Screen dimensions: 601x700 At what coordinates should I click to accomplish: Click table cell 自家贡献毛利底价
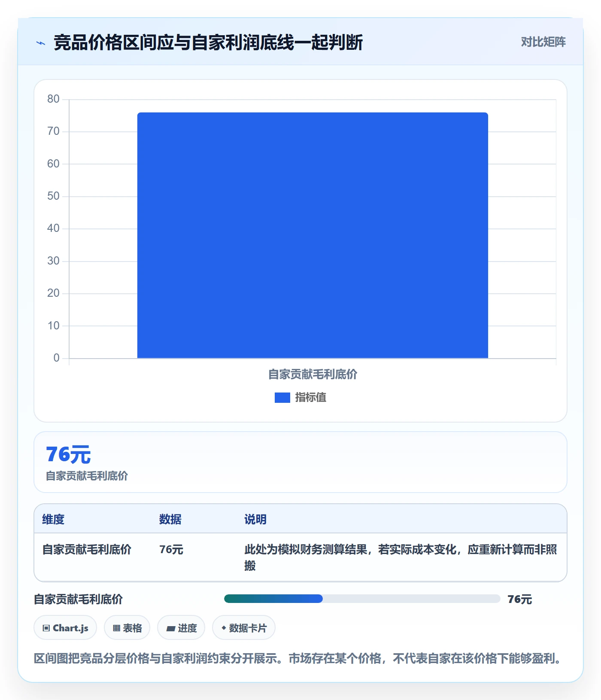[87, 550]
